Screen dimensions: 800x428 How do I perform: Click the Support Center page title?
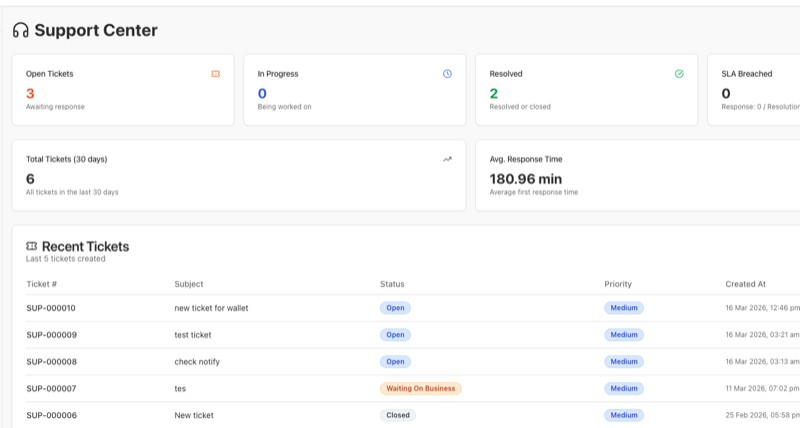point(96,30)
